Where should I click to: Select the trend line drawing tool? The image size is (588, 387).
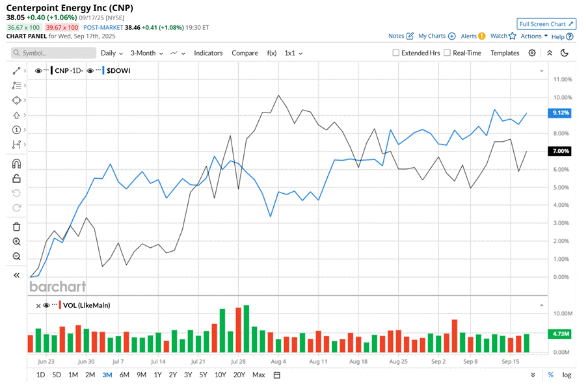[16, 71]
